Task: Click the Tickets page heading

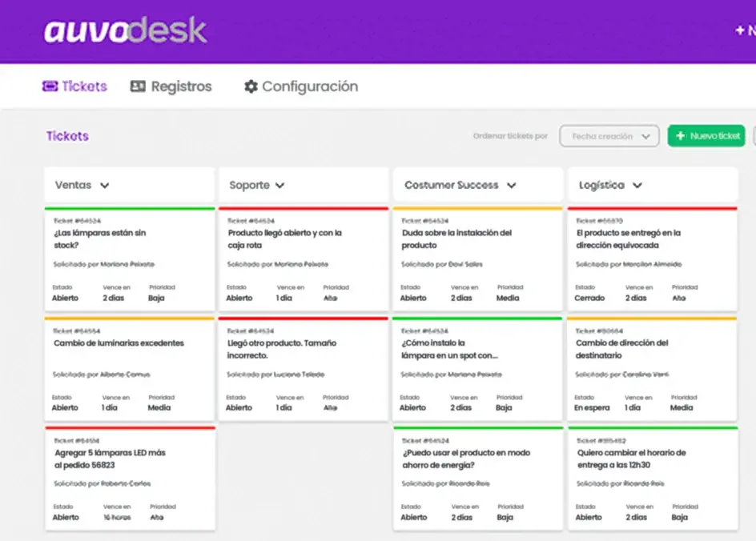Action: (x=67, y=136)
